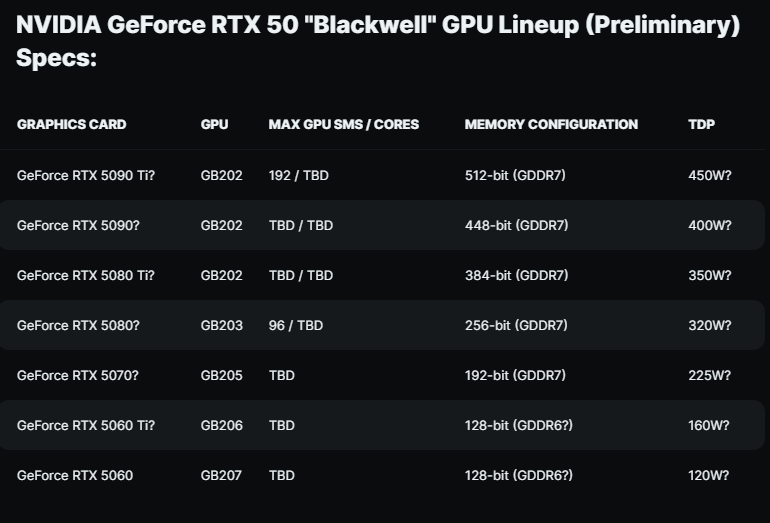Viewport: 770px width, 523px height.
Task: Select the 448-bit (GDDR7) memory cell
Action: [516, 225]
